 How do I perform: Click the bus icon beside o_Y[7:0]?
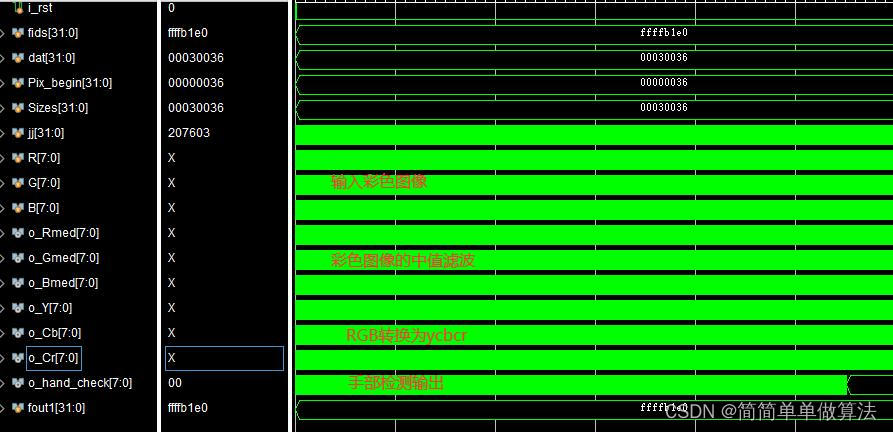pos(18,308)
